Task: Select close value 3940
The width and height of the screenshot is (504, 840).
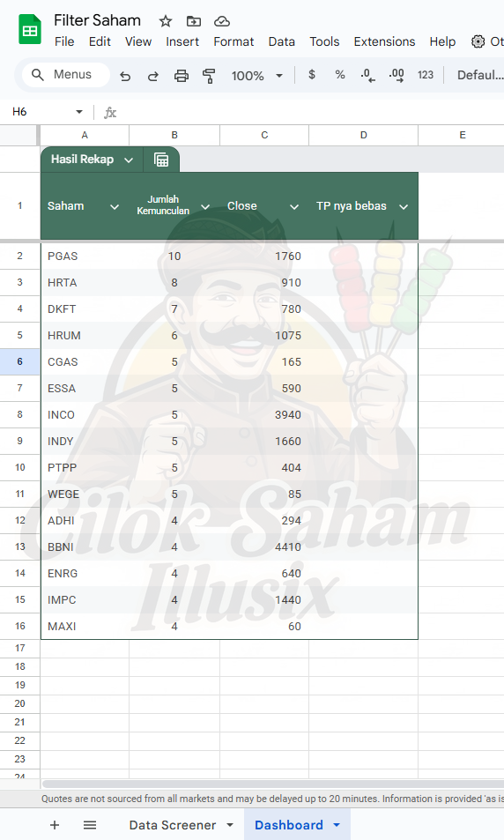Action: click(264, 414)
